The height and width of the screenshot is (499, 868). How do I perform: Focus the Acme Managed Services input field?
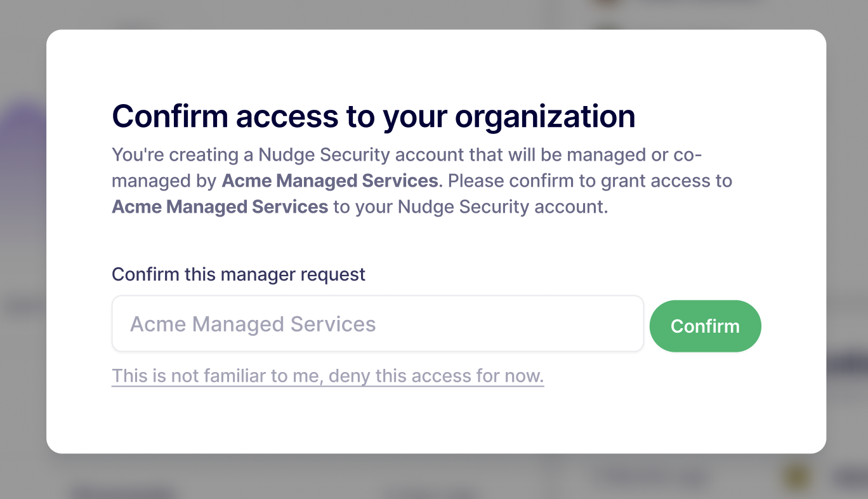pyautogui.click(x=378, y=324)
